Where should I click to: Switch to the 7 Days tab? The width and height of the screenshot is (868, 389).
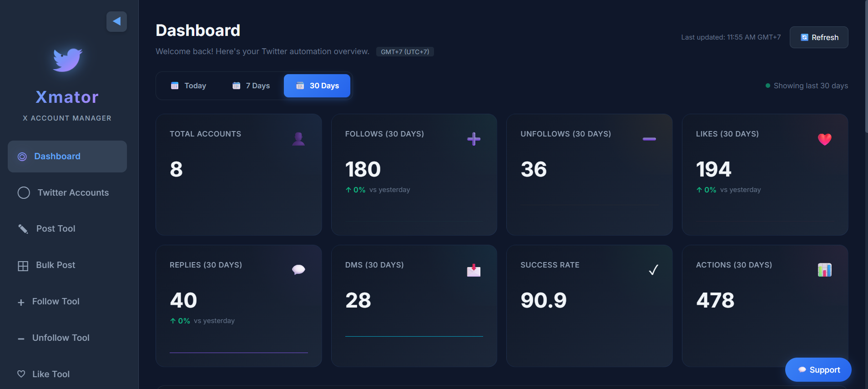click(251, 86)
